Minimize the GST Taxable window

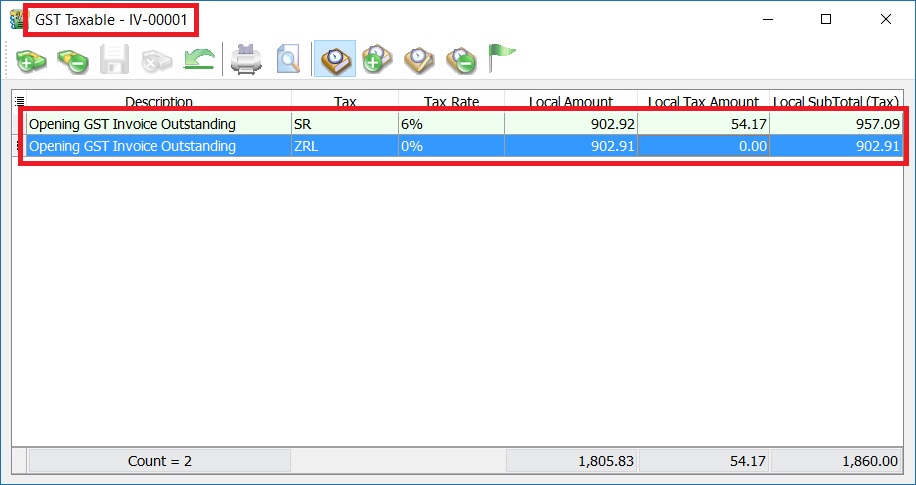tap(768, 19)
